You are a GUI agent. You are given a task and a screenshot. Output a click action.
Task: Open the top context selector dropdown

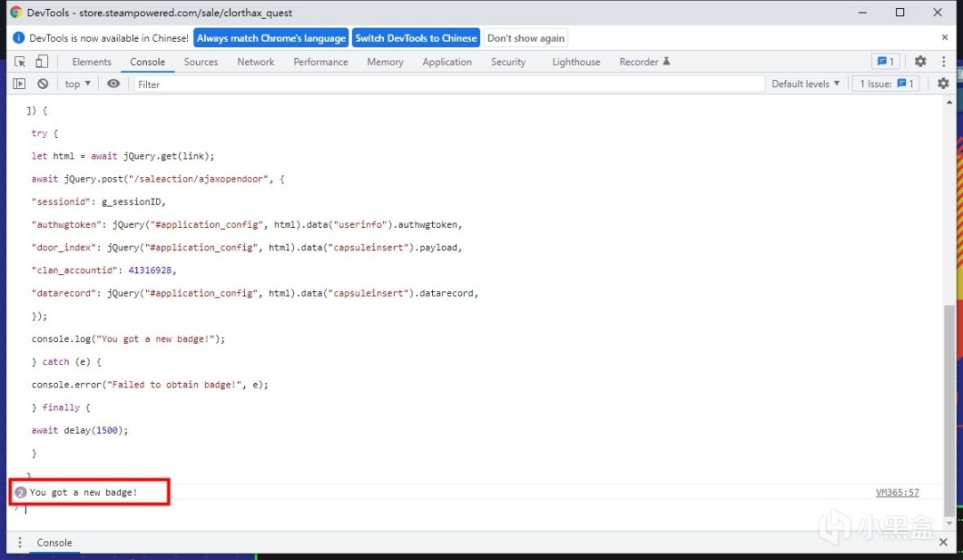pos(77,84)
